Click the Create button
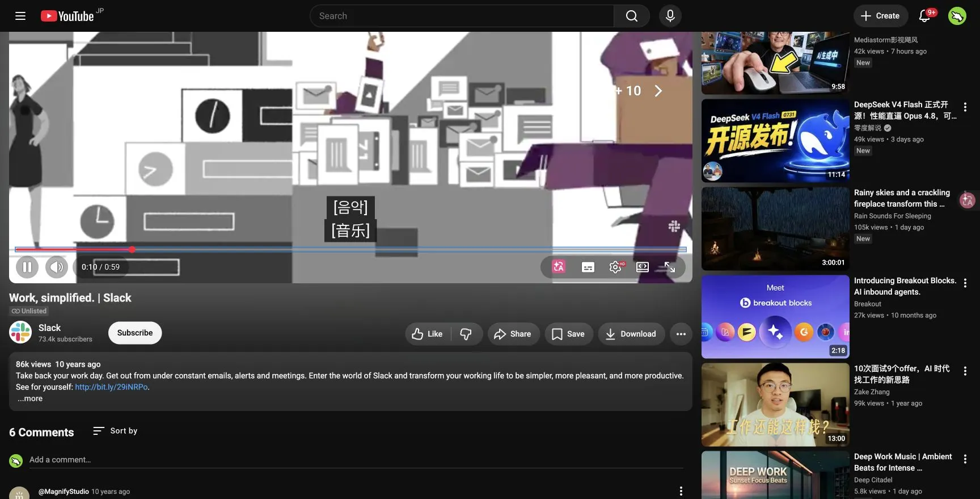980x499 pixels. (880, 16)
